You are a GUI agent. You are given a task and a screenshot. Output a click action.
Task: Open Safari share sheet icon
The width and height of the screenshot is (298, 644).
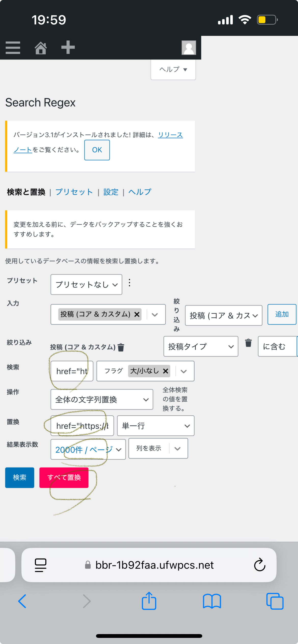pos(149,601)
